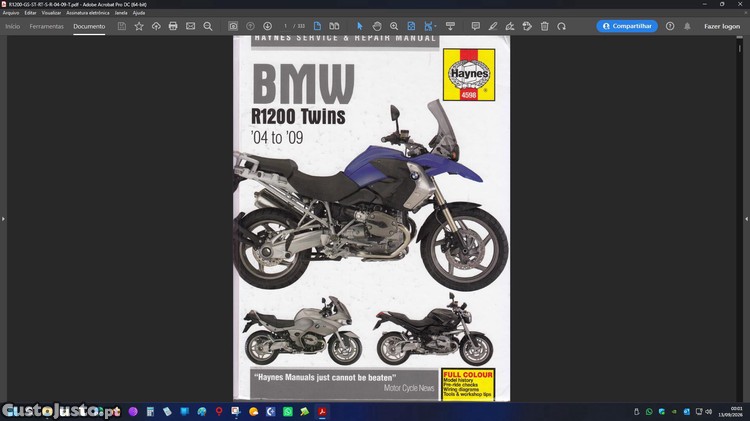Go to next page arrow
Image resolution: width=750 pixels, height=421 pixels.
(x=267, y=26)
